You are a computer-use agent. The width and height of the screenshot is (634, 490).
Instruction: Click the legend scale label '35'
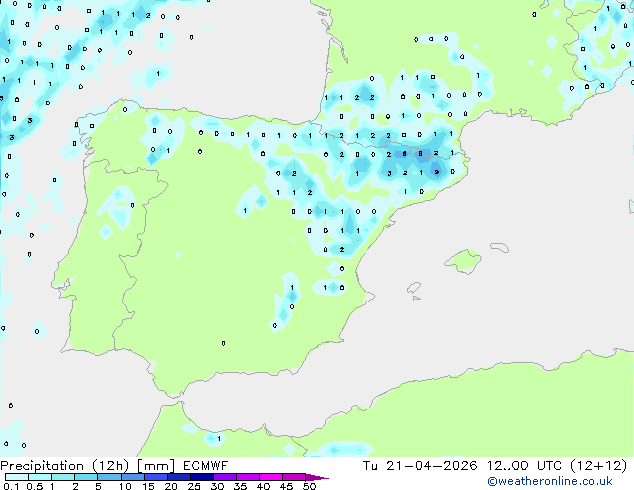coord(240,486)
